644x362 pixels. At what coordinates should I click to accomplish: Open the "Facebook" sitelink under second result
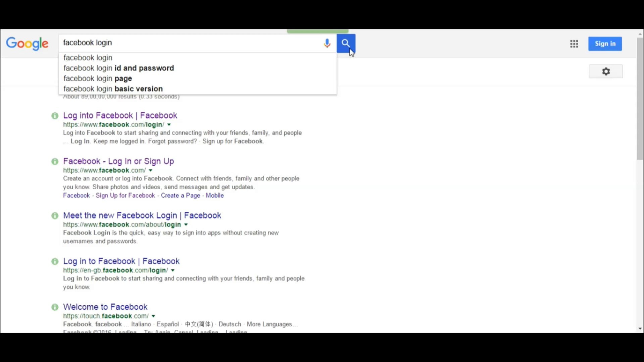click(x=76, y=196)
